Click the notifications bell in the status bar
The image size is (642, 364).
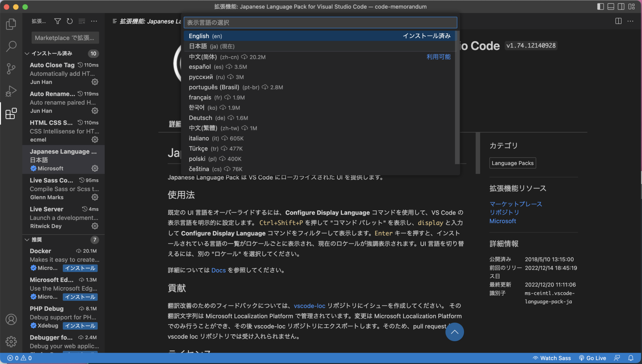pyautogui.click(x=631, y=358)
